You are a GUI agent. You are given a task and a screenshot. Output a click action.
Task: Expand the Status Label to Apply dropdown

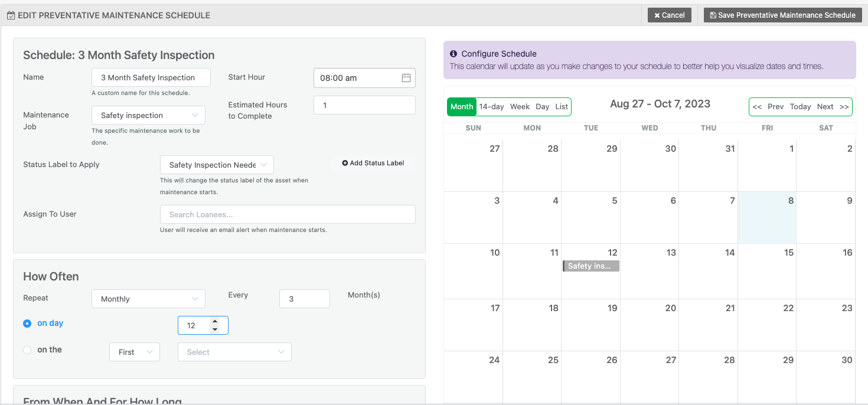217,165
